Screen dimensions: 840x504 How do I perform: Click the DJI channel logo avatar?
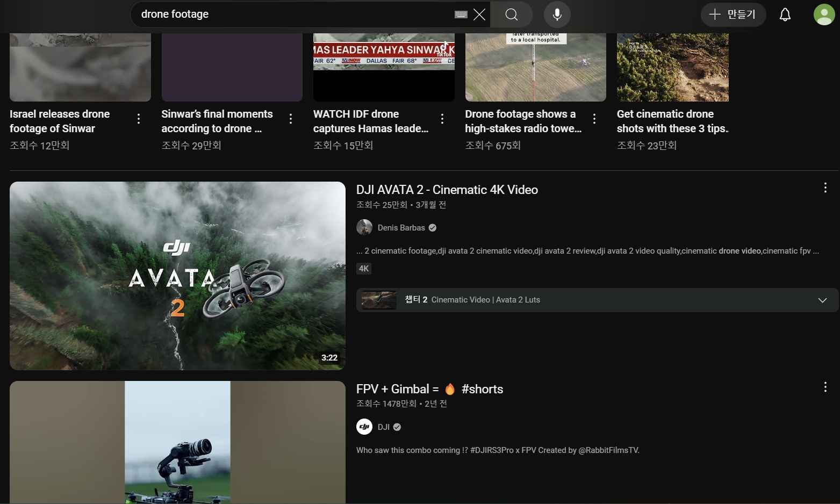pos(364,427)
